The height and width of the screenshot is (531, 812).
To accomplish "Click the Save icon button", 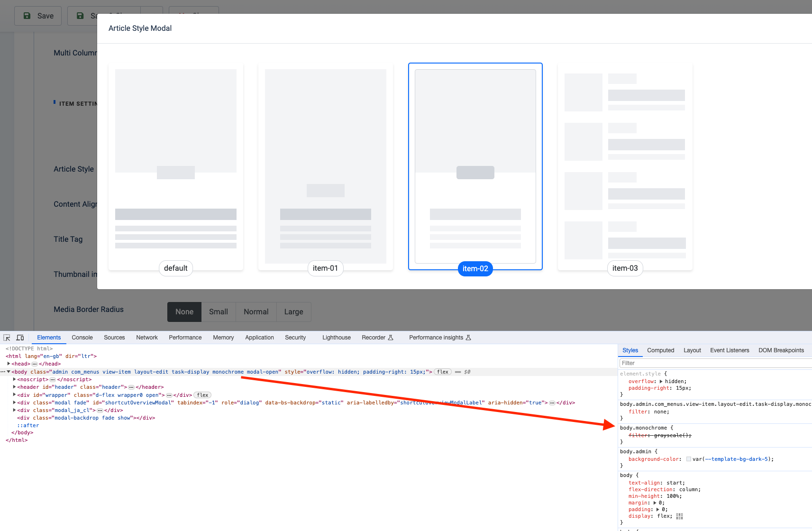I will 38,16.
